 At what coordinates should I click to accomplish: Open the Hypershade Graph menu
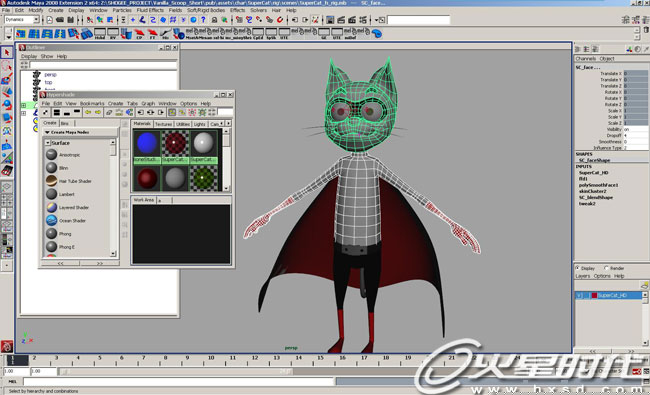[148, 103]
